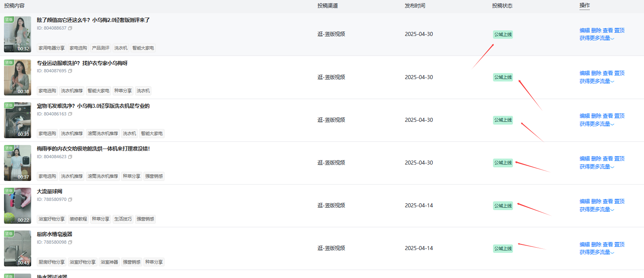The image size is (644, 278).
Task: Open the 厨房水槽皂液器 video thumbnail
Action: (x=18, y=248)
